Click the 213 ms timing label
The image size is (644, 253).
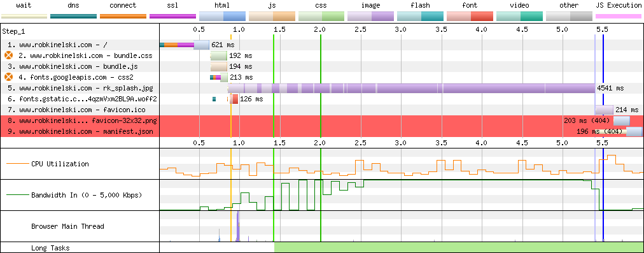coord(241,77)
